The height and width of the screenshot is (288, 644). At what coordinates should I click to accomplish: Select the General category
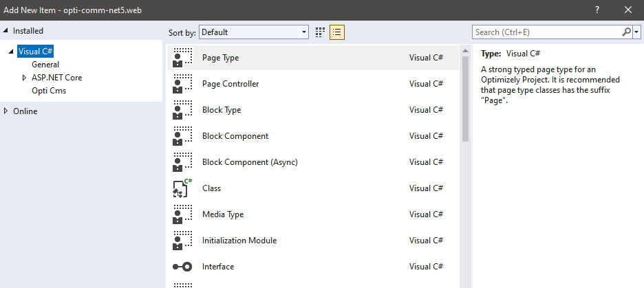(45, 65)
